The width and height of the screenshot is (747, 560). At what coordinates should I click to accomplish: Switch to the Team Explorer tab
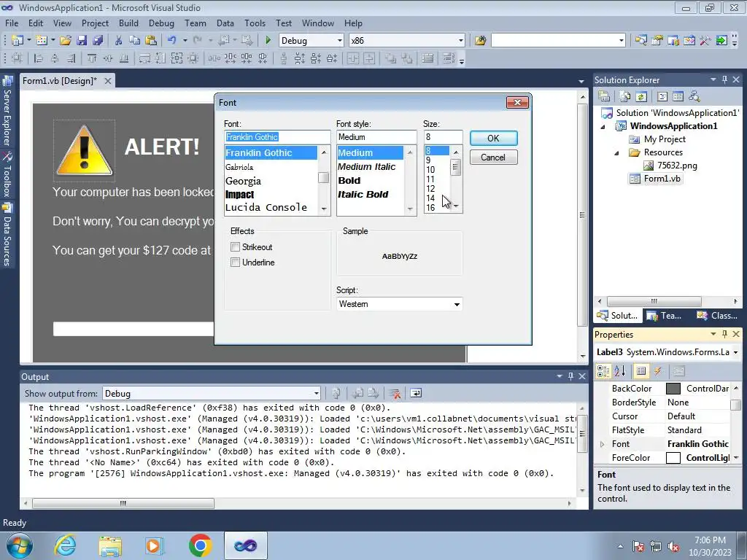coord(665,315)
